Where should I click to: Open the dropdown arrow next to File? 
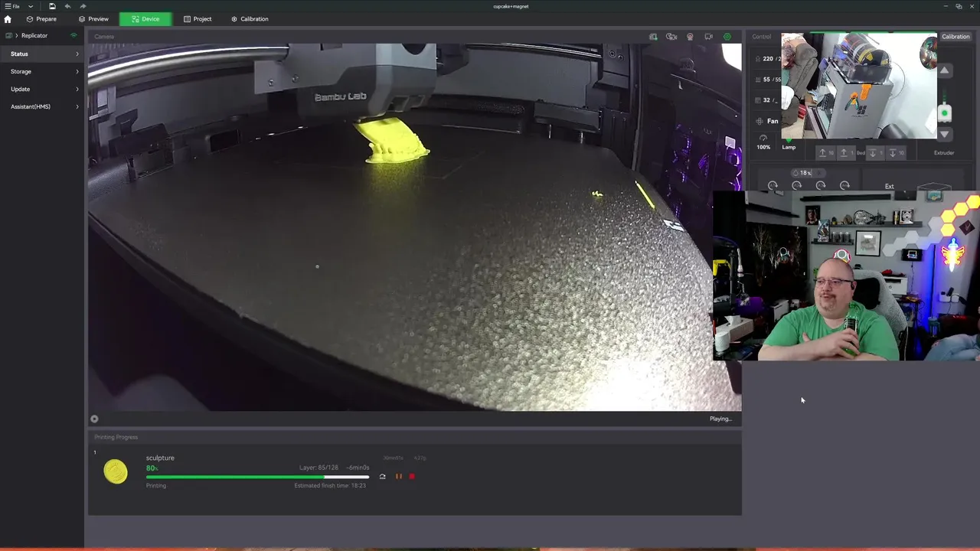(x=31, y=6)
